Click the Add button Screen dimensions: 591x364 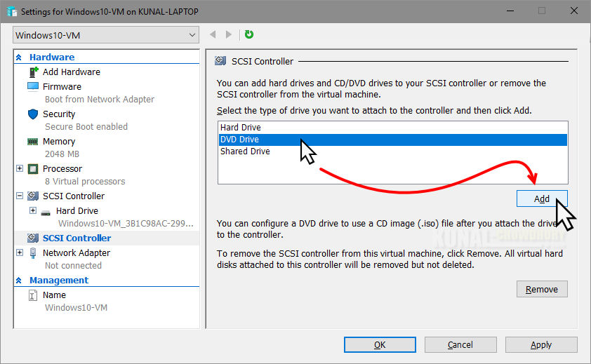tap(542, 198)
